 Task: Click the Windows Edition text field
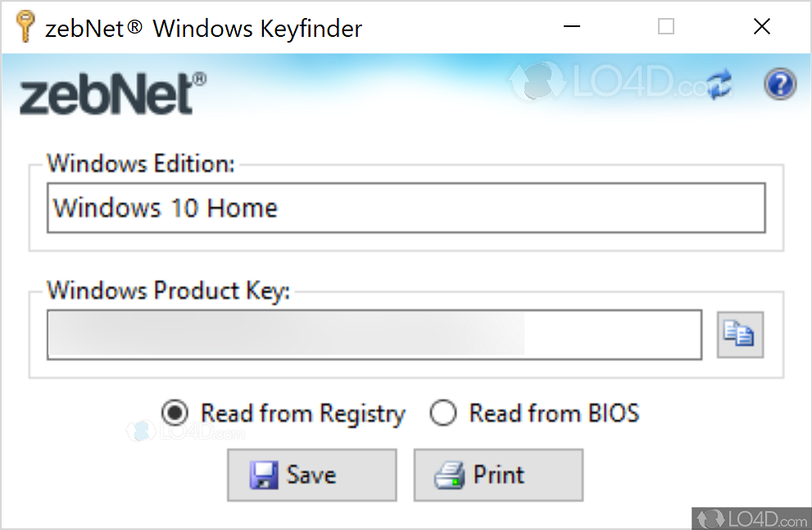point(406,208)
